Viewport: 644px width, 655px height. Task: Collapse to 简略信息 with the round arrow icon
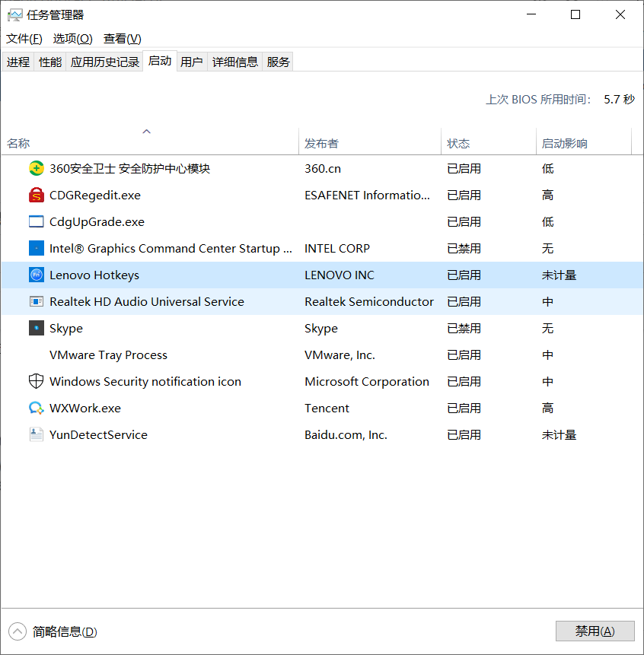pos(18,631)
